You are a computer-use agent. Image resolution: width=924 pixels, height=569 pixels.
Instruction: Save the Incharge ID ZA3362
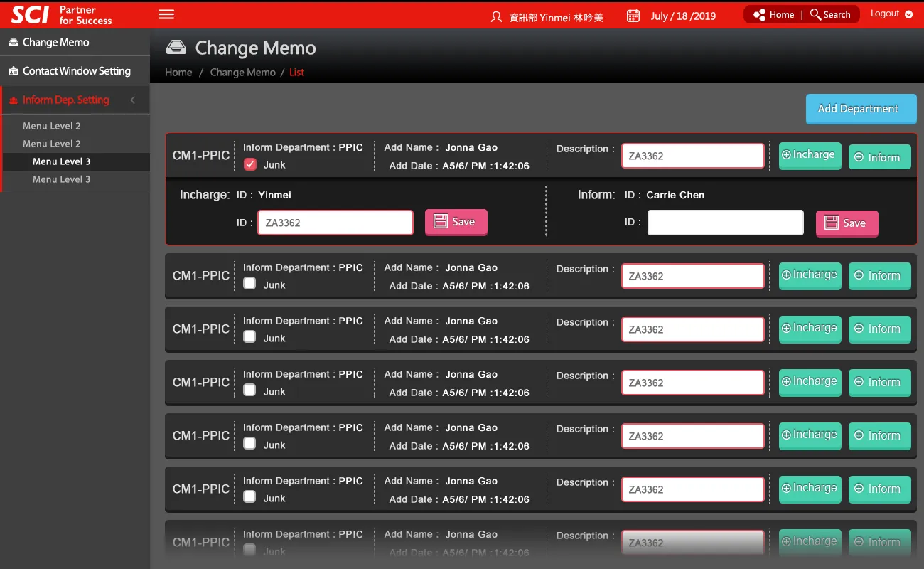coord(456,222)
